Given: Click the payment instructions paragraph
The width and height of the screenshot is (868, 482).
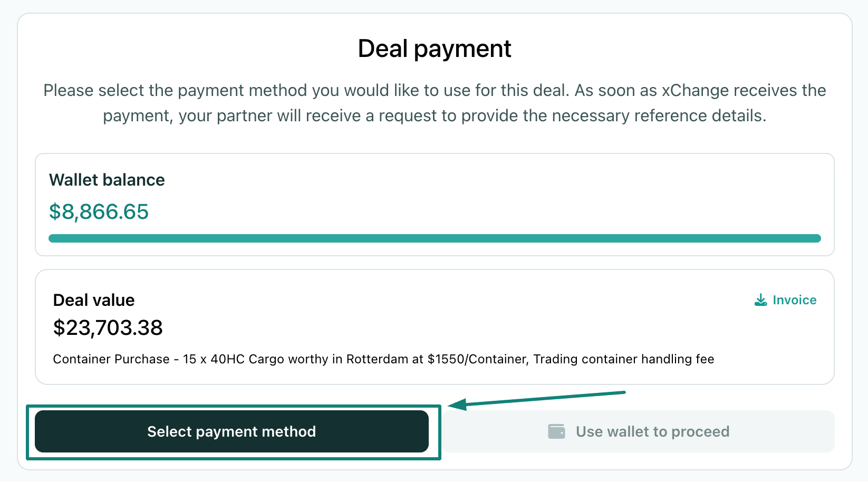Looking at the screenshot, I should 434,102.
